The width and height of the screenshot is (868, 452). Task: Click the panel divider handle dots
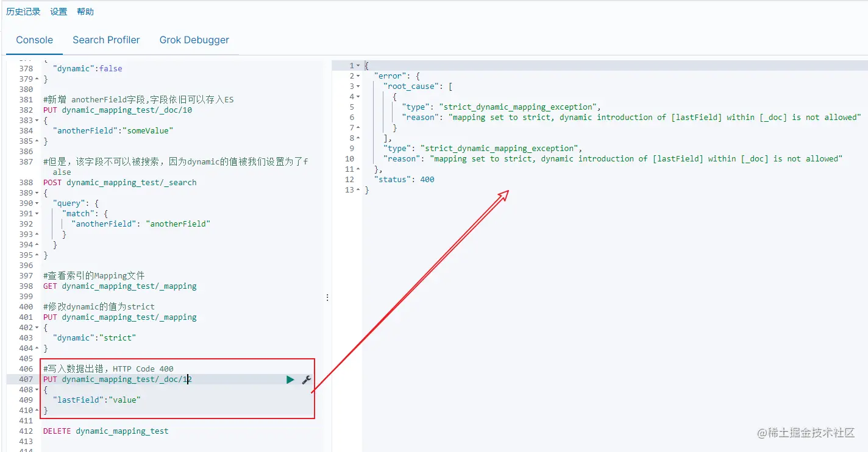[x=327, y=298]
